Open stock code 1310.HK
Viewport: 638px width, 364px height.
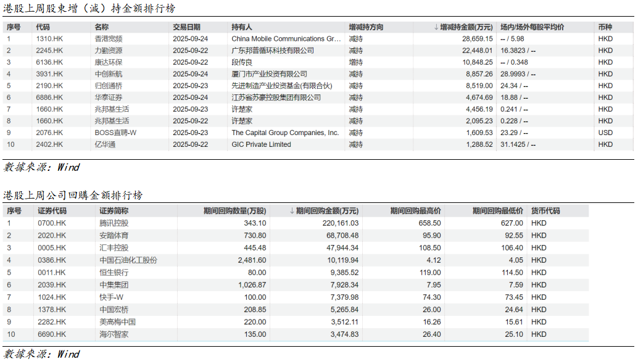[49, 39]
